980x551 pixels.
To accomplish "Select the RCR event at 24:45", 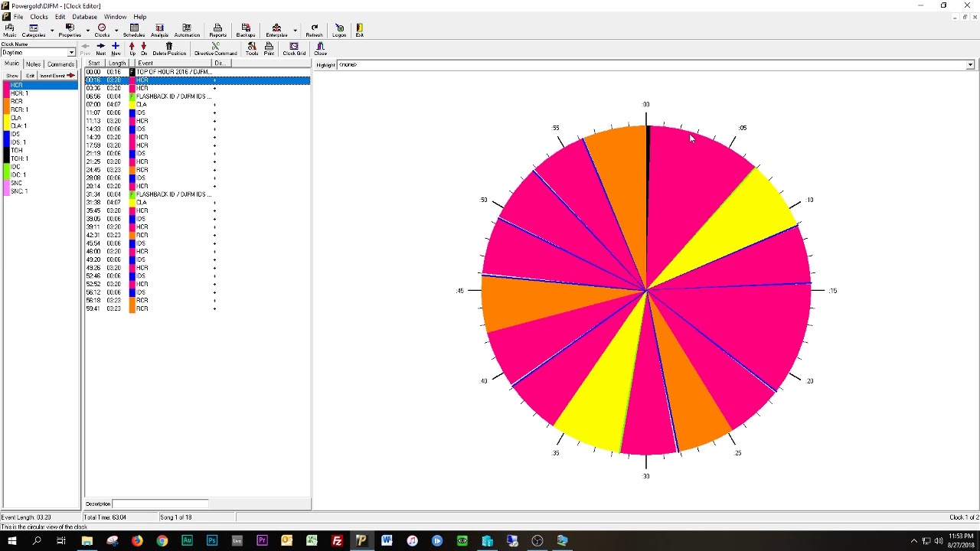I will point(197,170).
